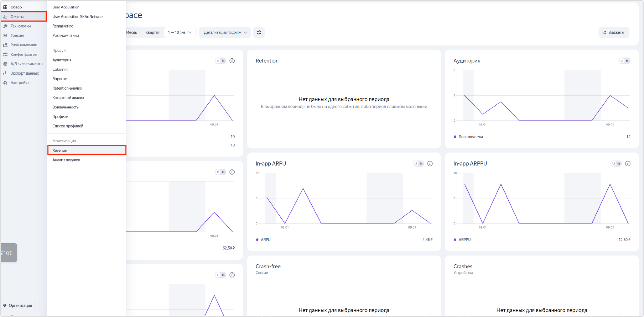644x317 pixels.
Task: Click the Виджеты button label
Action: click(x=616, y=32)
